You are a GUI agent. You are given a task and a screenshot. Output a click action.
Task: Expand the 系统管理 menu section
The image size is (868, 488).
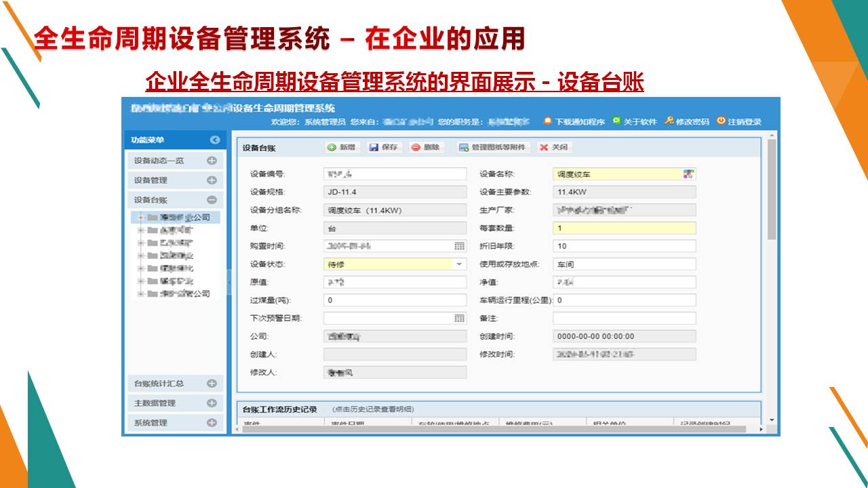(x=212, y=423)
